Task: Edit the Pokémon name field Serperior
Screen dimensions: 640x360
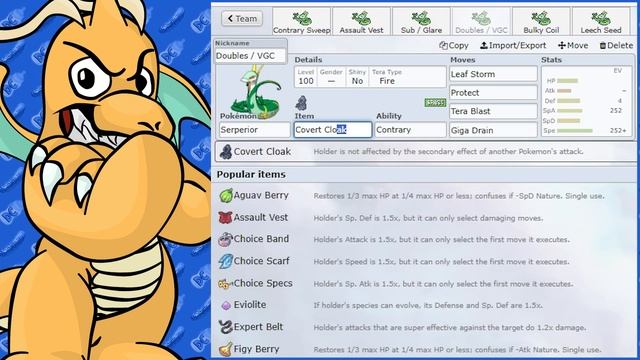Action: 254,130
